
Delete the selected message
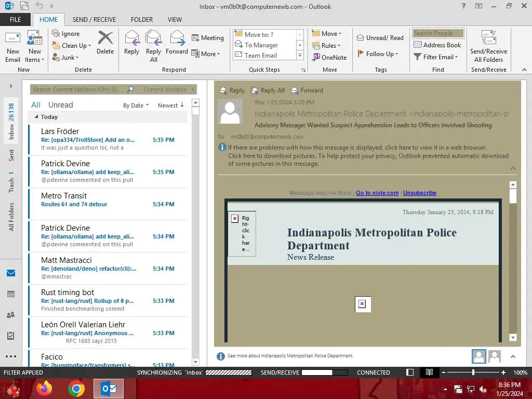point(105,43)
